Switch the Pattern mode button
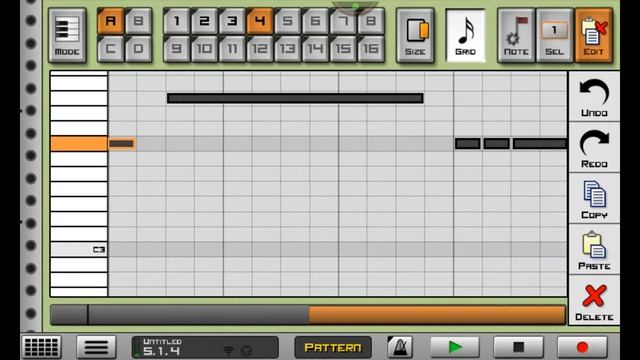The height and width of the screenshot is (360, 640). (333, 347)
